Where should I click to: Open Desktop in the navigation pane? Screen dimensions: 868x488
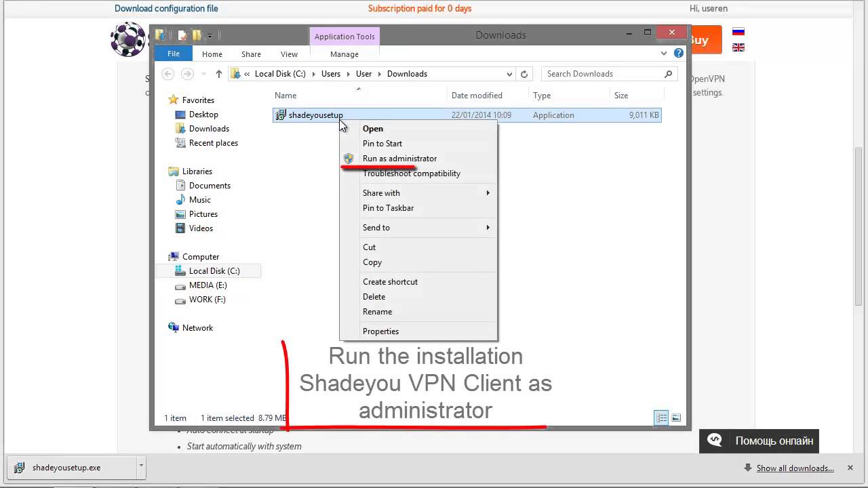pos(203,115)
